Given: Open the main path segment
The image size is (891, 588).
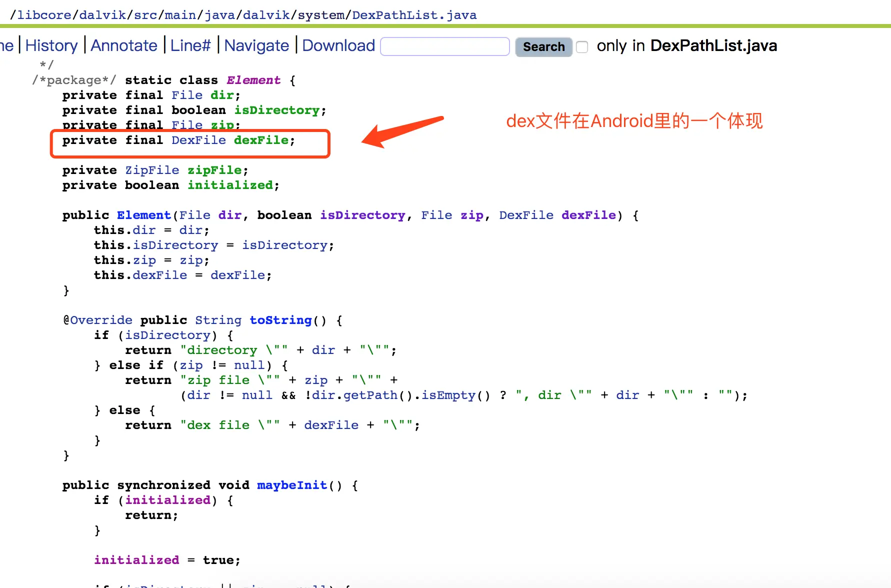Looking at the screenshot, I should [x=180, y=15].
